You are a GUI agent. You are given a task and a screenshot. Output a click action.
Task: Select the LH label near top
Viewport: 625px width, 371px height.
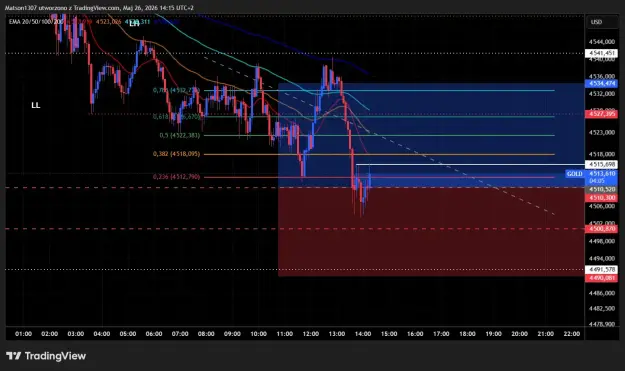pyautogui.click(x=134, y=24)
